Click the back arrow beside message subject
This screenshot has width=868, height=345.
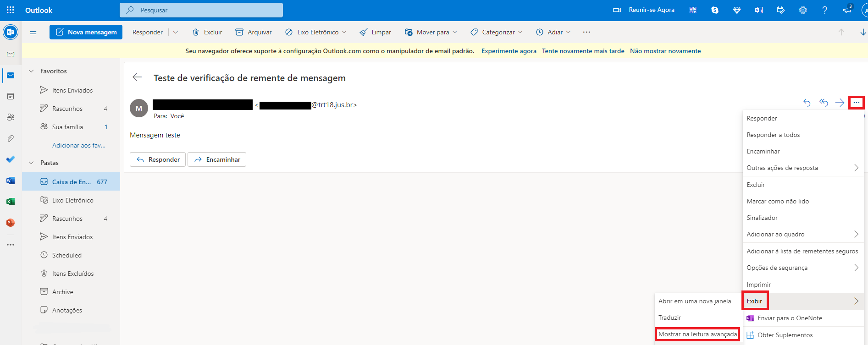(137, 77)
